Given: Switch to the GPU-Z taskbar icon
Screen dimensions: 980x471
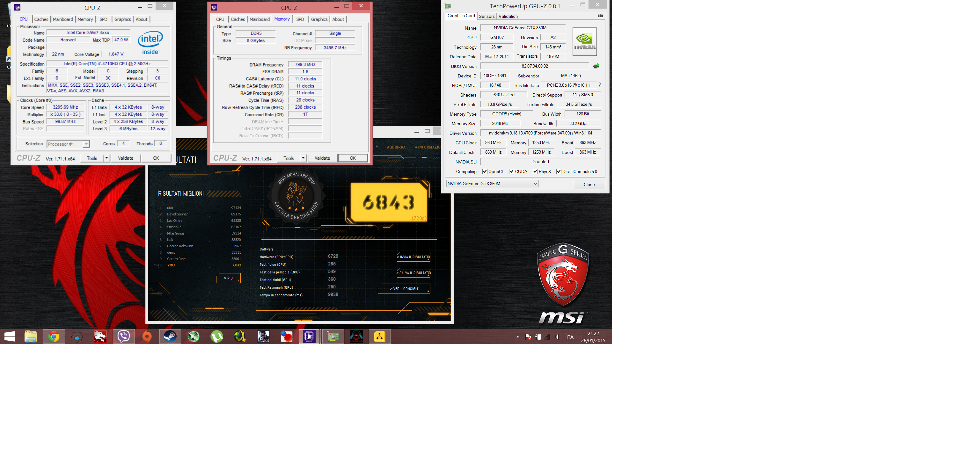Looking at the screenshot, I should tap(333, 337).
